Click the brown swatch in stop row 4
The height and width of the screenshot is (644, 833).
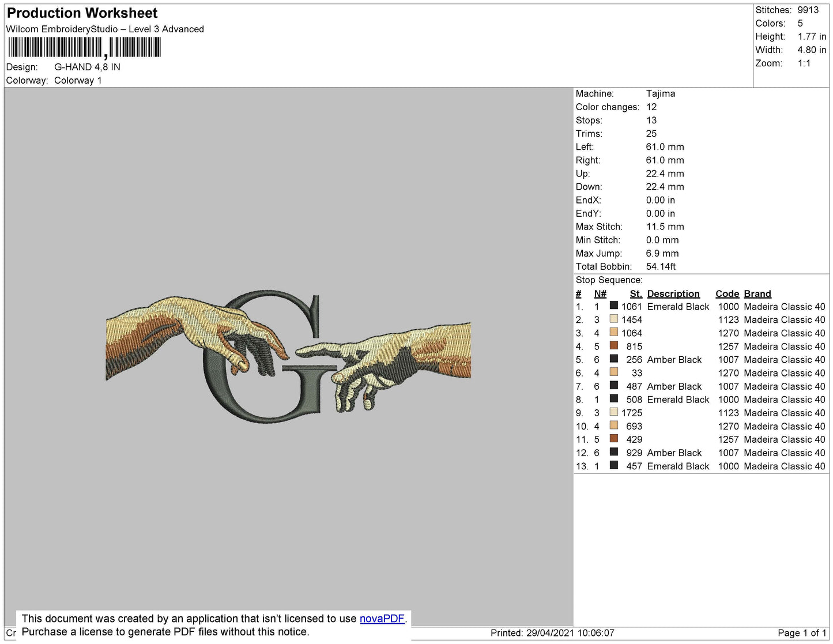tap(614, 346)
